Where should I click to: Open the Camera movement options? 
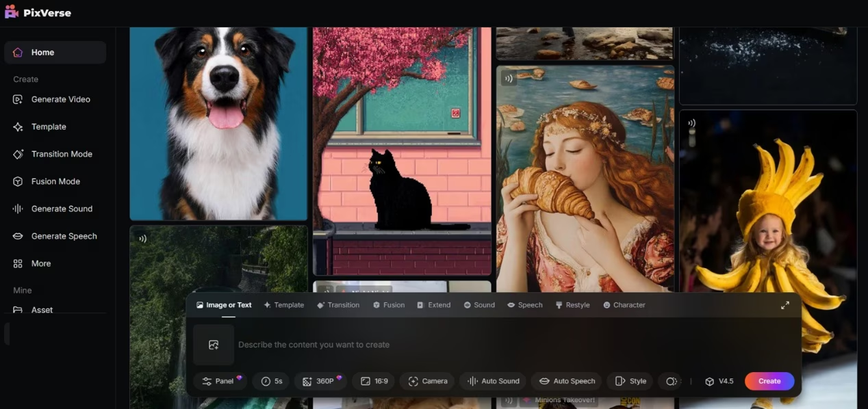pos(426,381)
